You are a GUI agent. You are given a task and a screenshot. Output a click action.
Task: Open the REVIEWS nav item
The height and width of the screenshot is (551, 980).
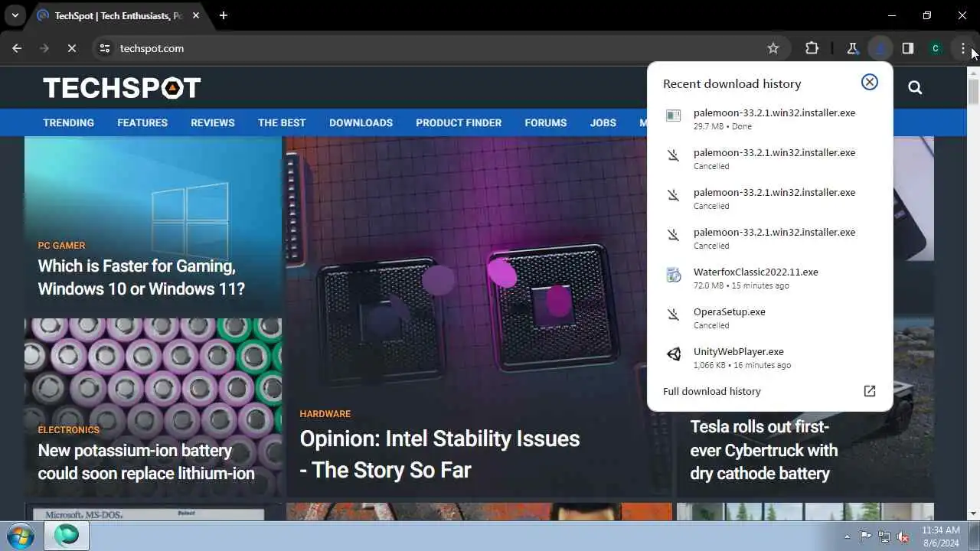coord(213,122)
